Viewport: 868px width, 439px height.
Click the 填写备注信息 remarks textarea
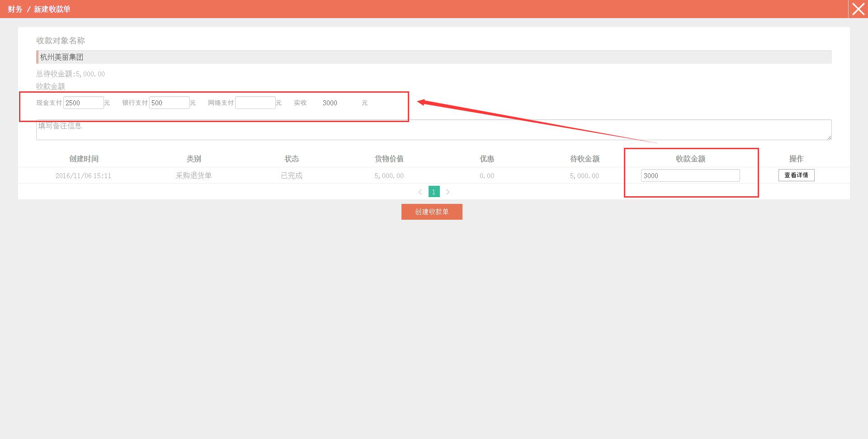433,130
